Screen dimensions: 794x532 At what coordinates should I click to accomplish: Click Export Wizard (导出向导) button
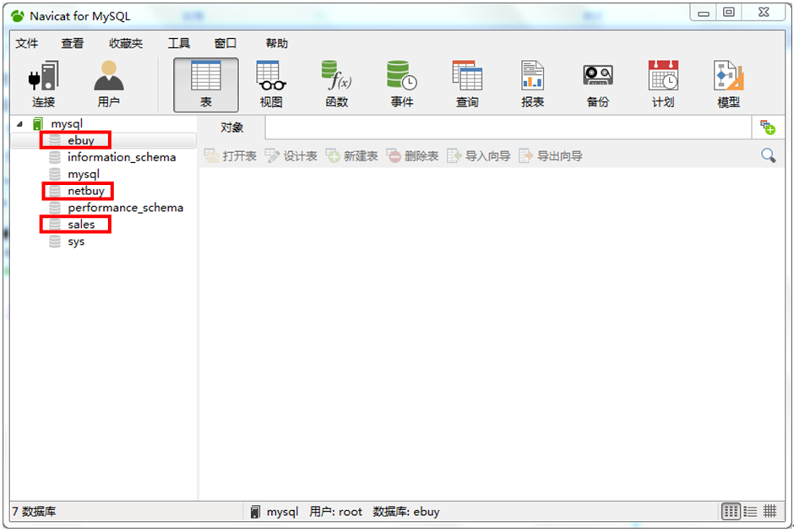551,156
